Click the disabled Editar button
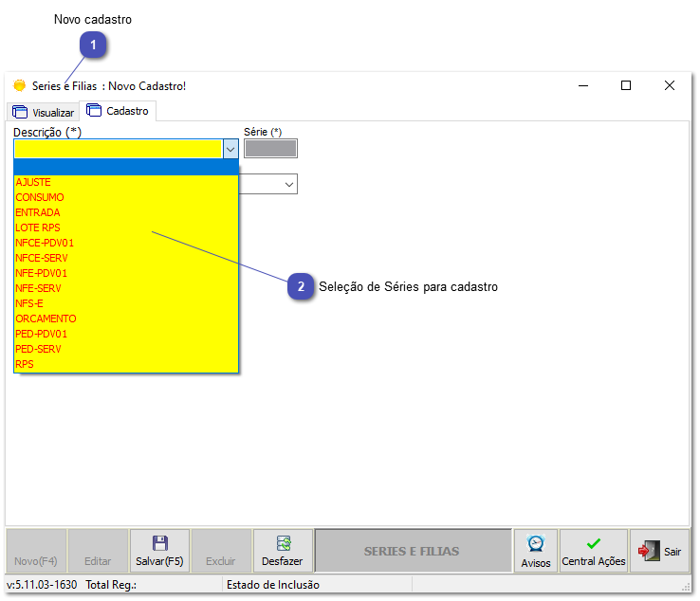The height and width of the screenshot is (601, 700). 98,551
